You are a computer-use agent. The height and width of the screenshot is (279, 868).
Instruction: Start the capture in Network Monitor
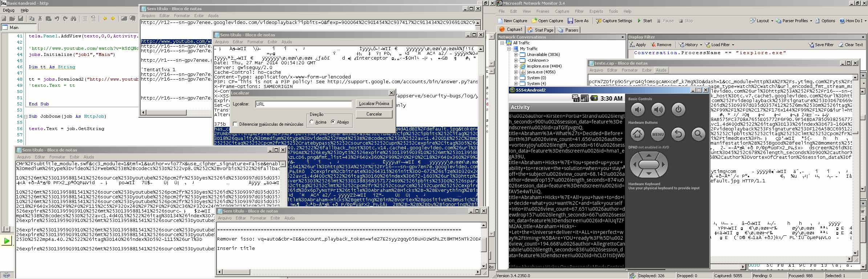(x=645, y=21)
